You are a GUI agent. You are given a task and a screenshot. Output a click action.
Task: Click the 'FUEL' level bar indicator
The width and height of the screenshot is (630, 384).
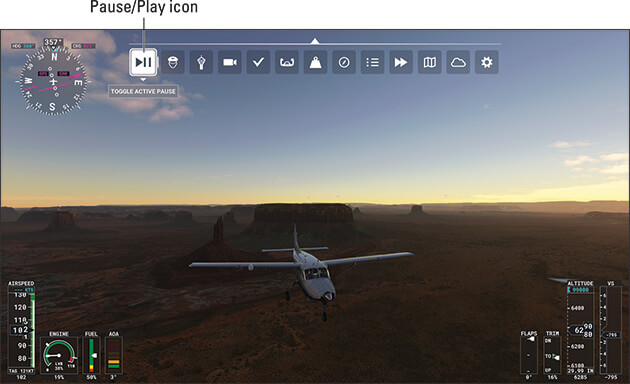(92, 355)
